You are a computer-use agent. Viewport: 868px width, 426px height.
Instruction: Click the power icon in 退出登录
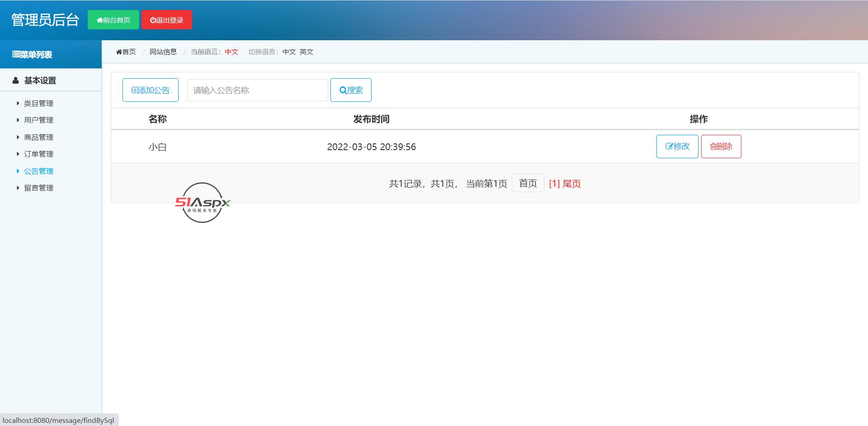pyautogui.click(x=153, y=20)
